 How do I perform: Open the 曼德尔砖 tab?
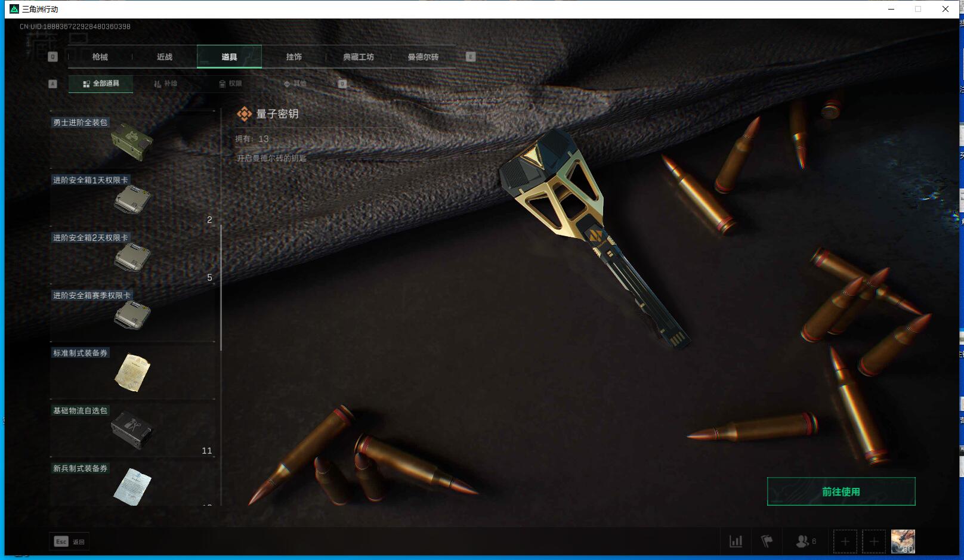(x=423, y=57)
